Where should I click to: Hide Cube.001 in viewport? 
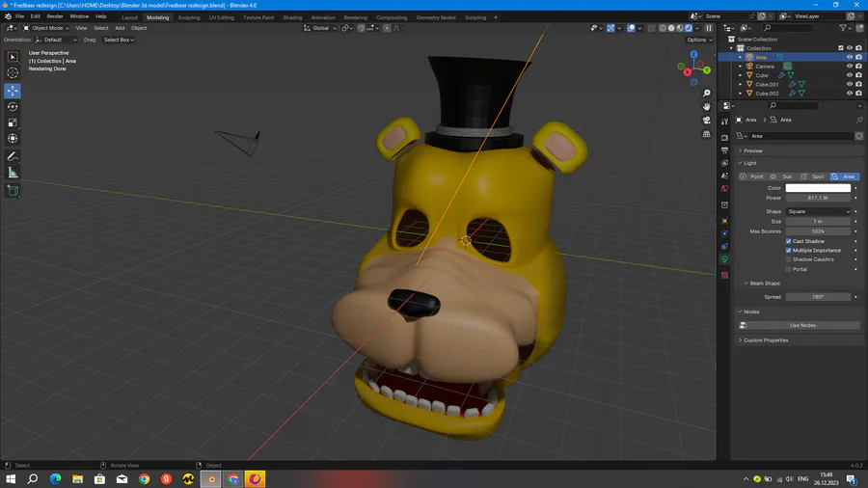pyautogui.click(x=850, y=84)
